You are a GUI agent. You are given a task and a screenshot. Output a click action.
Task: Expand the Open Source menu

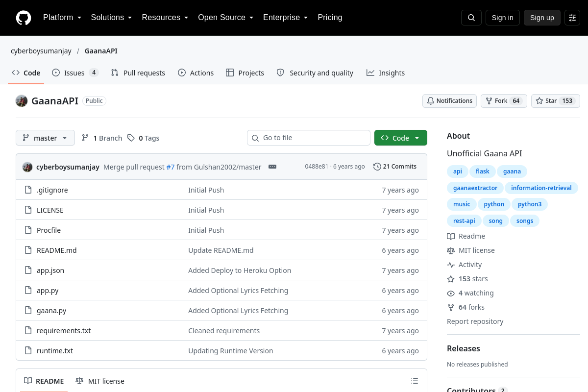tap(226, 18)
